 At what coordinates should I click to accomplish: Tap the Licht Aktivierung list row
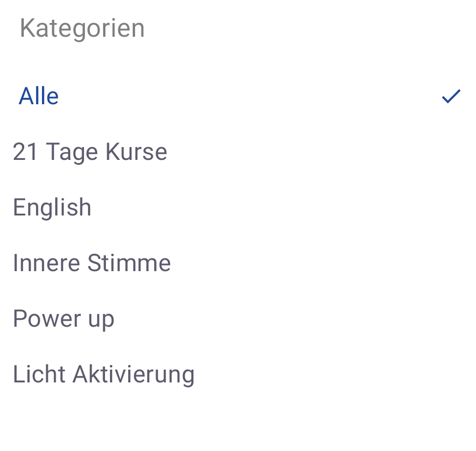[x=104, y=374]
